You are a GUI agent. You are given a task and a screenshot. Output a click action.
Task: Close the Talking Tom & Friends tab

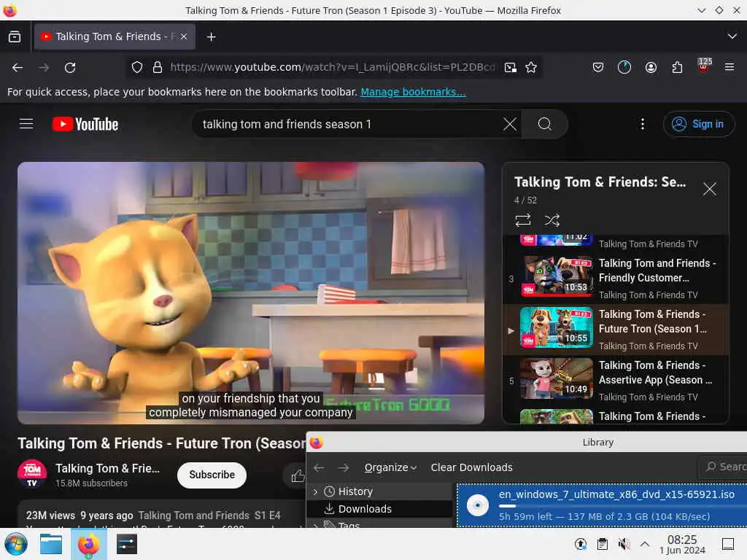tap(184, 36)
